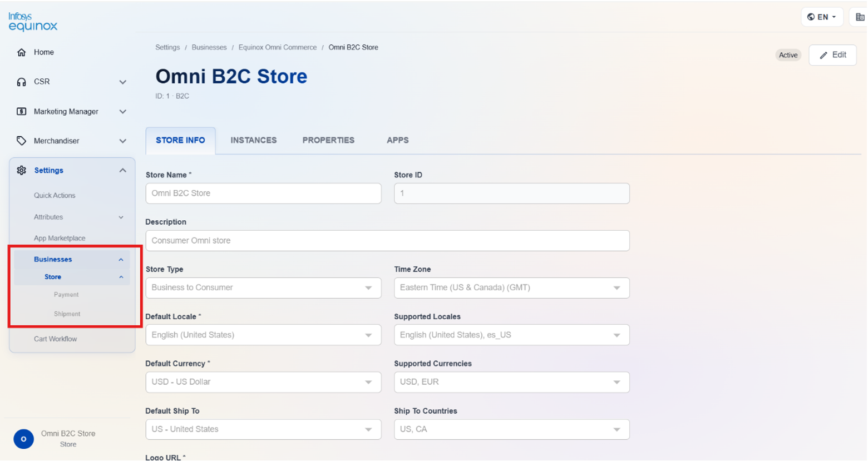Click the top-right panel layout icon

[x=860, y=17]
